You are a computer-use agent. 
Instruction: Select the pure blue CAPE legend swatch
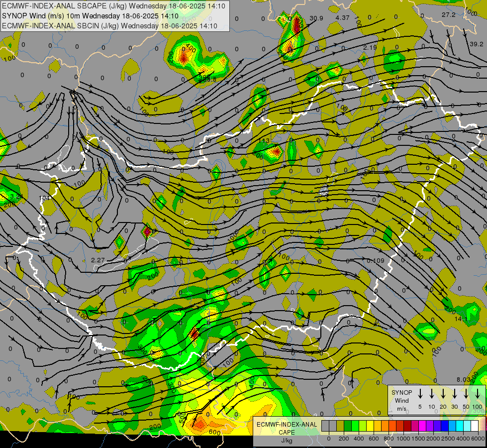tap(444, 426)
